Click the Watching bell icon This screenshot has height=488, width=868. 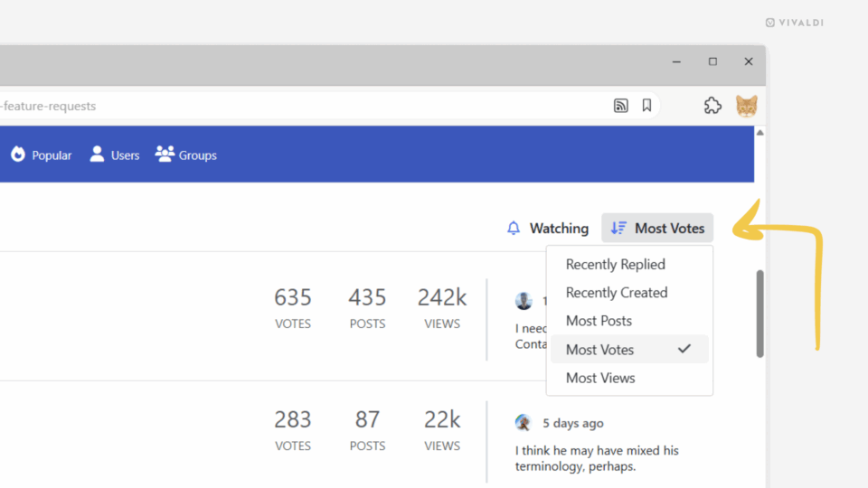tap(514, 228)
